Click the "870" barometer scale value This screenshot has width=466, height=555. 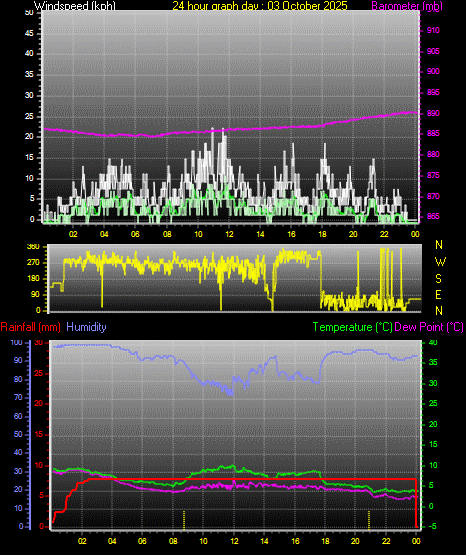click(433, 196)
